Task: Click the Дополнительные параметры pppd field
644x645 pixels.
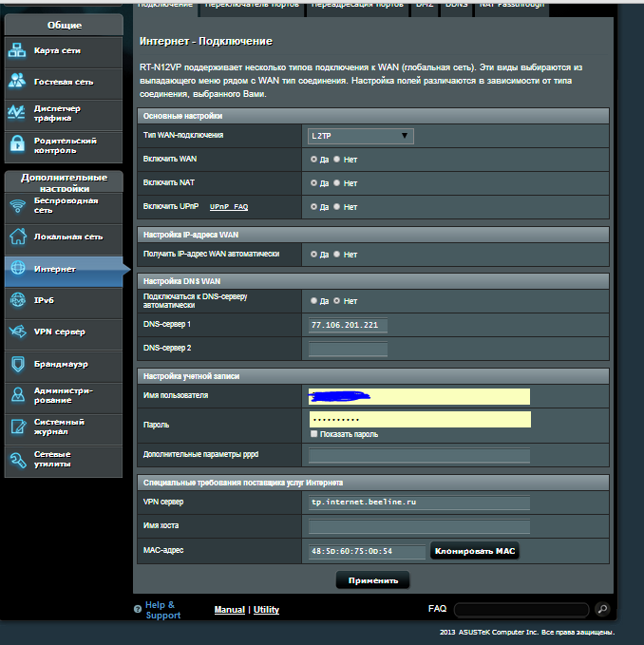Action: point(419,455)
